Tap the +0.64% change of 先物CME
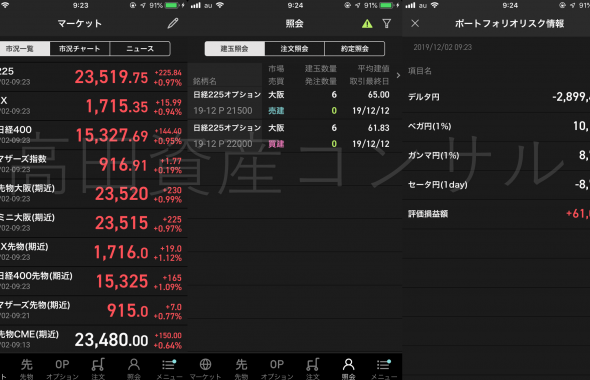590x380 pixels. click(168, 345)
